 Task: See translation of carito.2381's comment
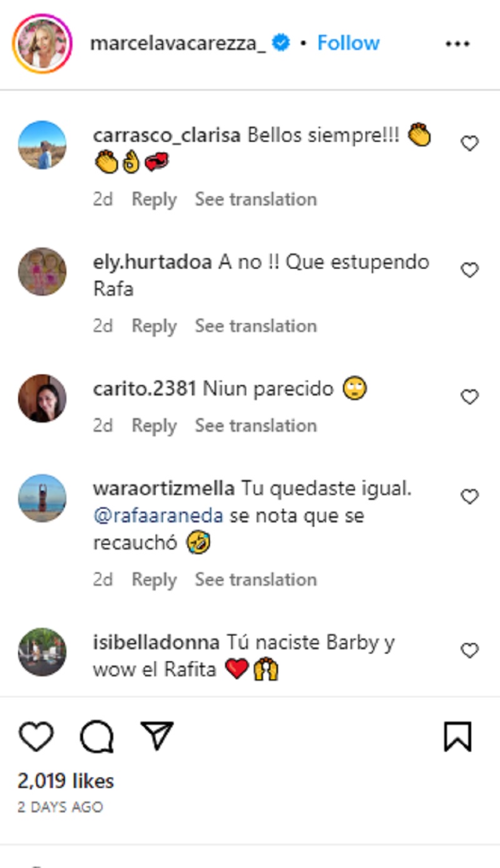(x=256, y=425)
